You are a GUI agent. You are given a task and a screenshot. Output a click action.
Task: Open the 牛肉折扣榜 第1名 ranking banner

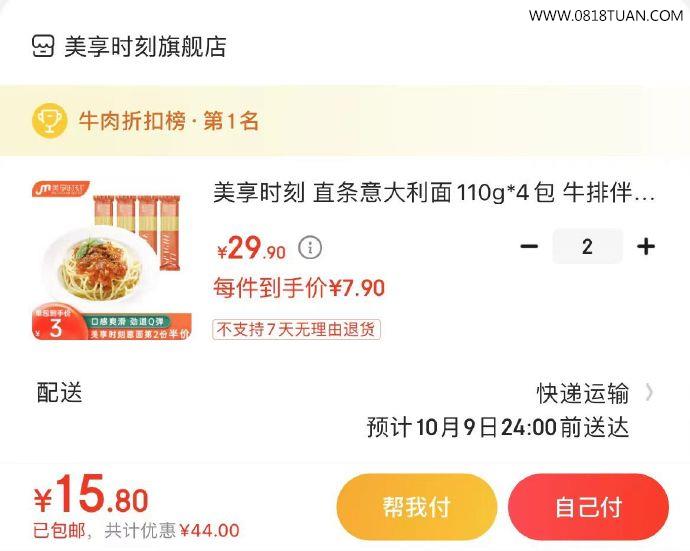345,121
